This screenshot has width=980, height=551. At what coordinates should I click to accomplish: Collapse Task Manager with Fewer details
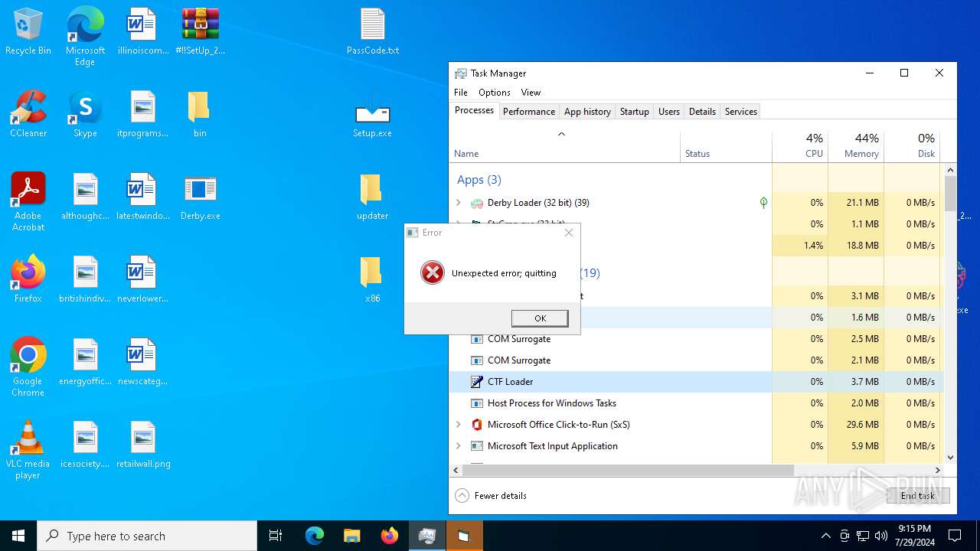[x=491, y=496]
